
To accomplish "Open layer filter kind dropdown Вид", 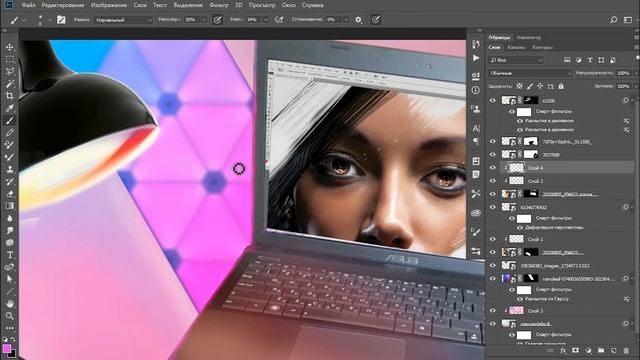I will coord(516,60).
